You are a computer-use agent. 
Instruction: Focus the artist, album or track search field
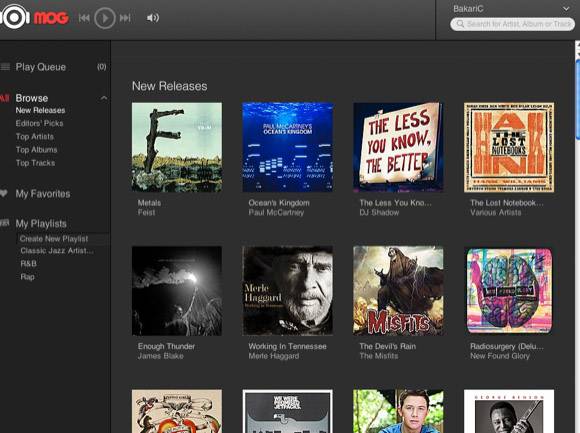pos(512,24)
